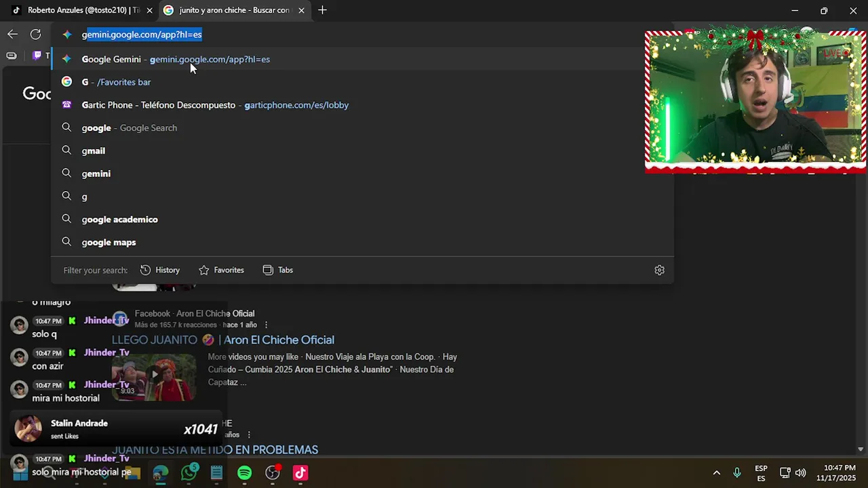868x488 pixels.
Task: Select the Google Gemini suggestion row
Action: pos(363,59)
